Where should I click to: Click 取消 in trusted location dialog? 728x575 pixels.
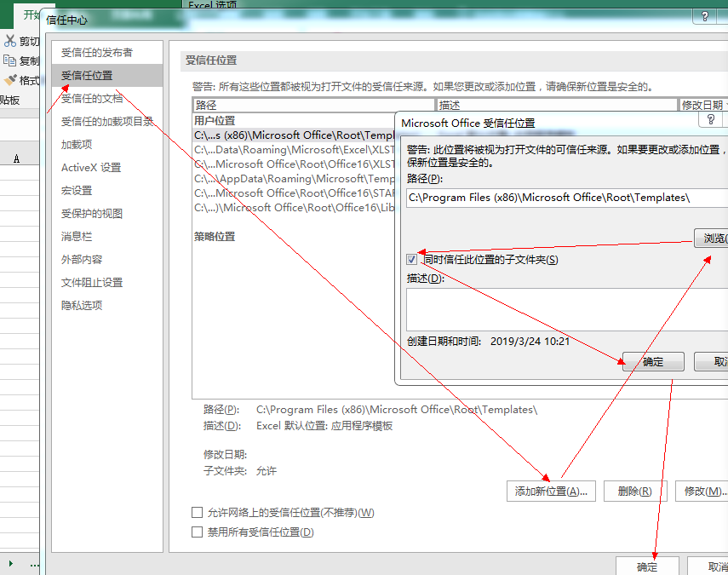click(x=711, y=361)
